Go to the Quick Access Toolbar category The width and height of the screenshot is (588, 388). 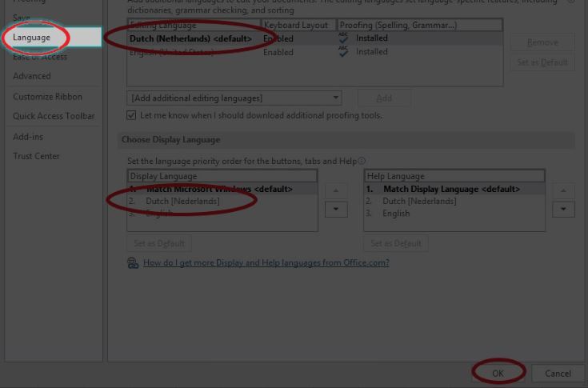(x=54, y=116)
